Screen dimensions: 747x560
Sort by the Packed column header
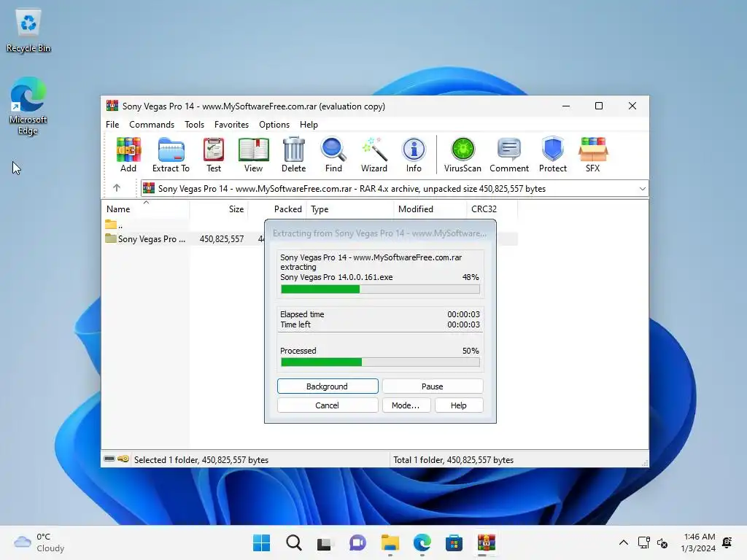pos(277,209)
